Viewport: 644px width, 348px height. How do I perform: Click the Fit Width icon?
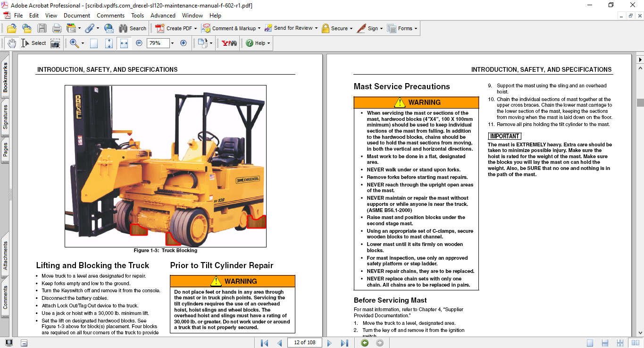[124, 43]
